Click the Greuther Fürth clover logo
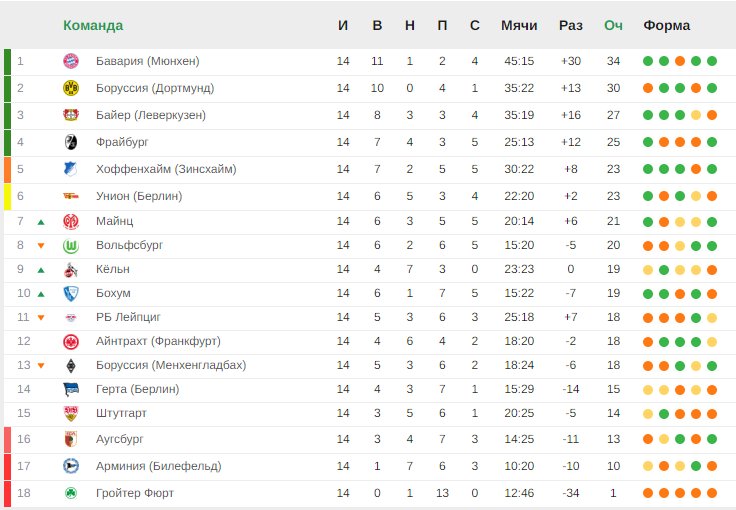This screenshot has width=736, height=510. pos(71,493)
